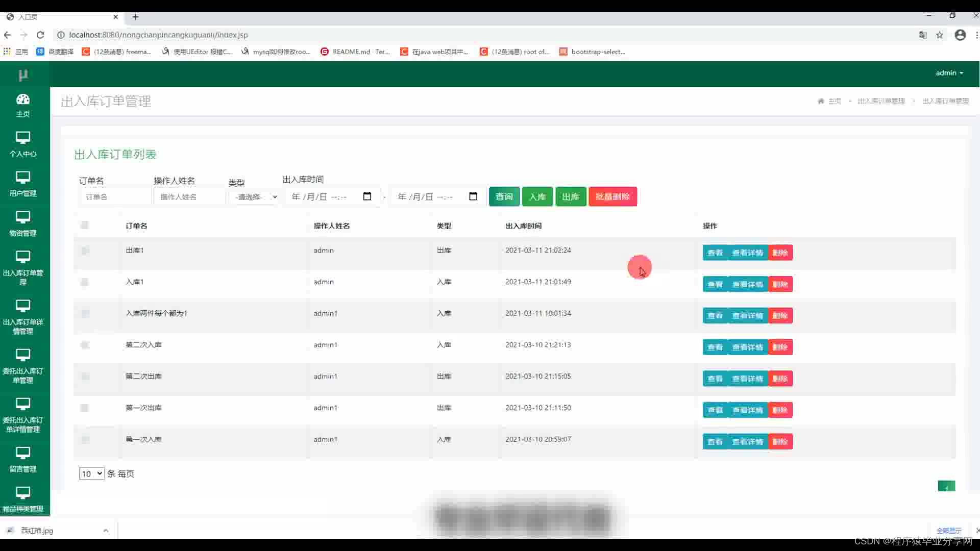Check the checkbox for row 第二次入库
The image size is (980, 551).
[85, 345]
